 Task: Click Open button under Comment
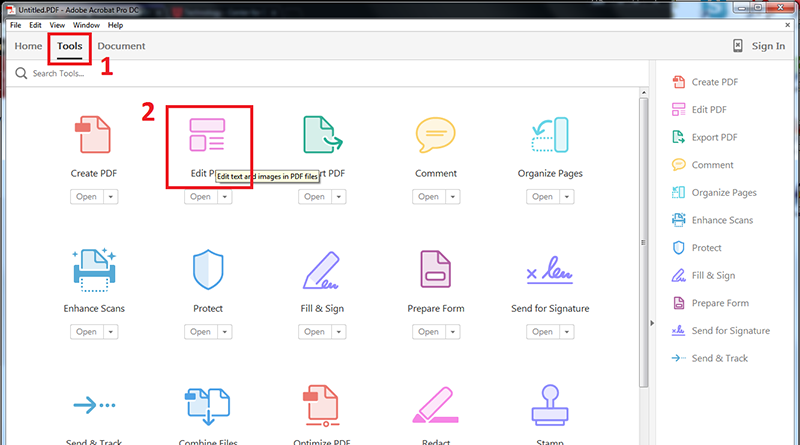[x=429, y=196]
